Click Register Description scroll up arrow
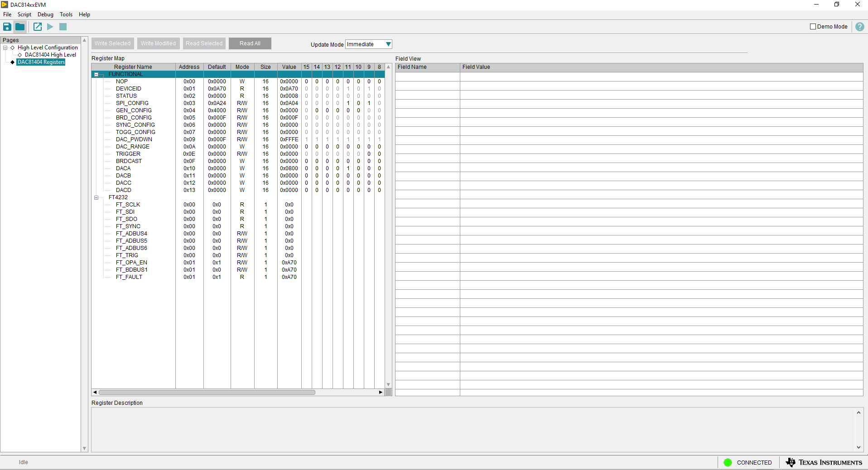 pyautogui.click(x=858, y=412)
